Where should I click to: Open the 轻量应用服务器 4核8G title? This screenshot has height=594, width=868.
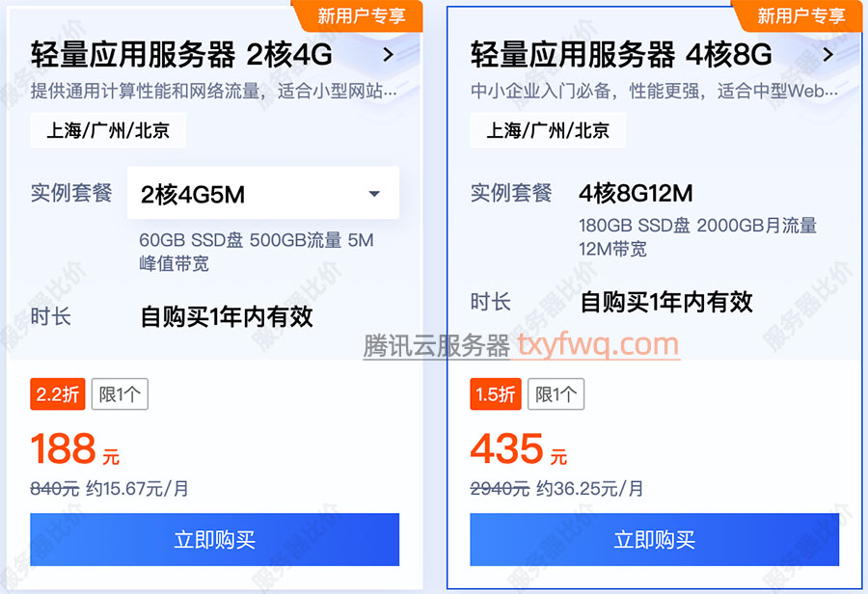click(x=621, y=55)
